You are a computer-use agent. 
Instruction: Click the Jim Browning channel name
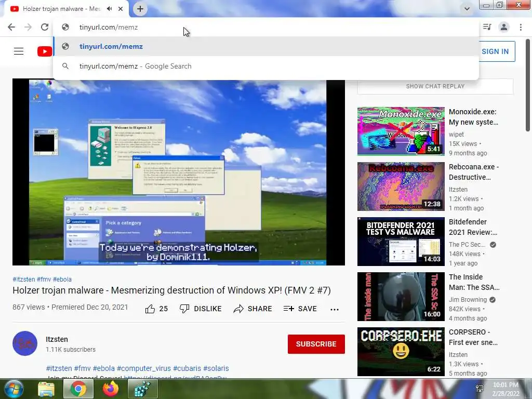[468, 300]
